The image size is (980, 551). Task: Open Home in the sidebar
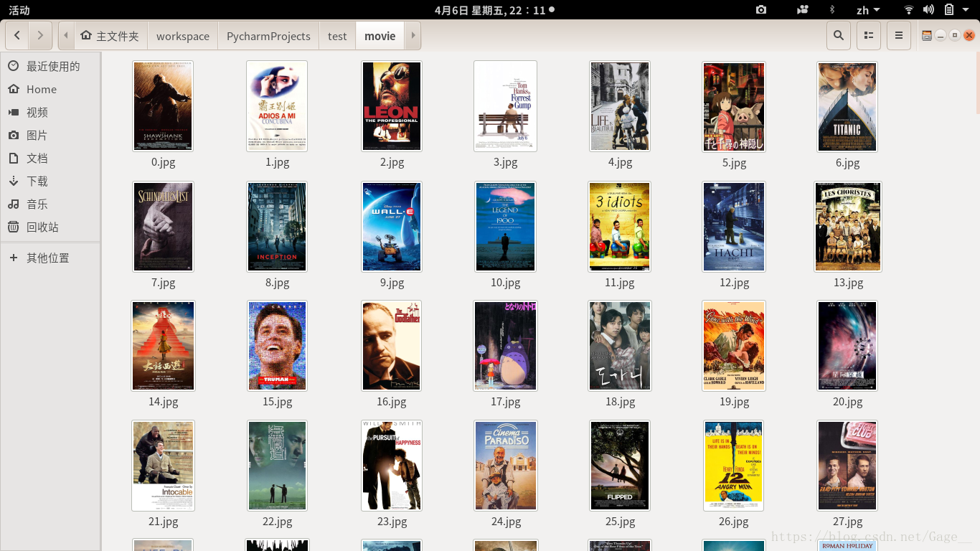pyautogui.click(x=50, y=89)
